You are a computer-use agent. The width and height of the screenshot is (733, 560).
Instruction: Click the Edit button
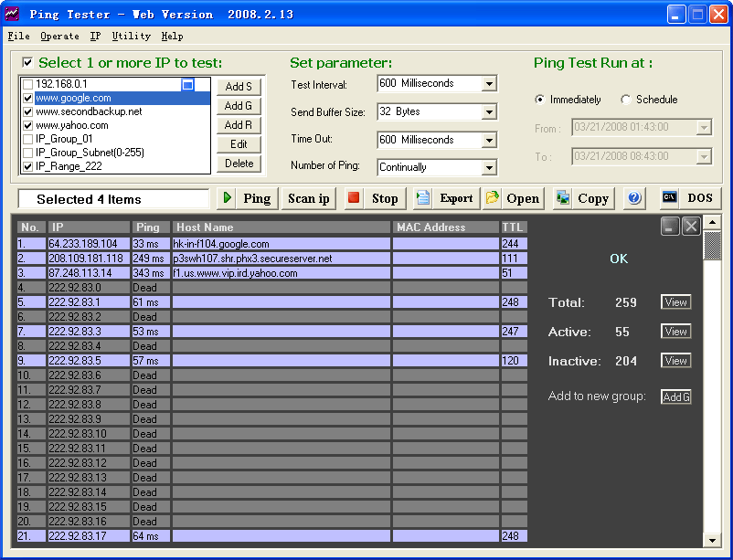tap(239, 144)
